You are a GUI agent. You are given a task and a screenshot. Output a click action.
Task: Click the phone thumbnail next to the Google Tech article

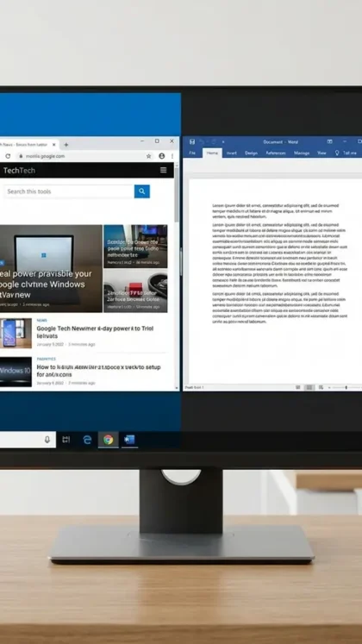coord(16,333)
